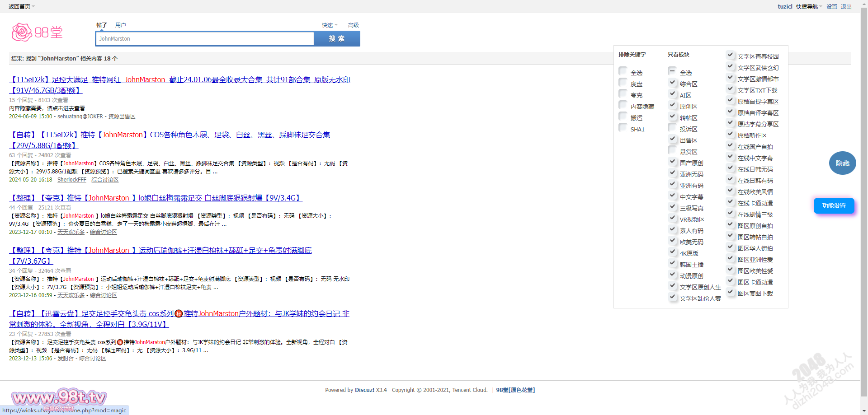Click the blue 搜索 button
Screen dimensions: 868x415
tap(337, 39)
